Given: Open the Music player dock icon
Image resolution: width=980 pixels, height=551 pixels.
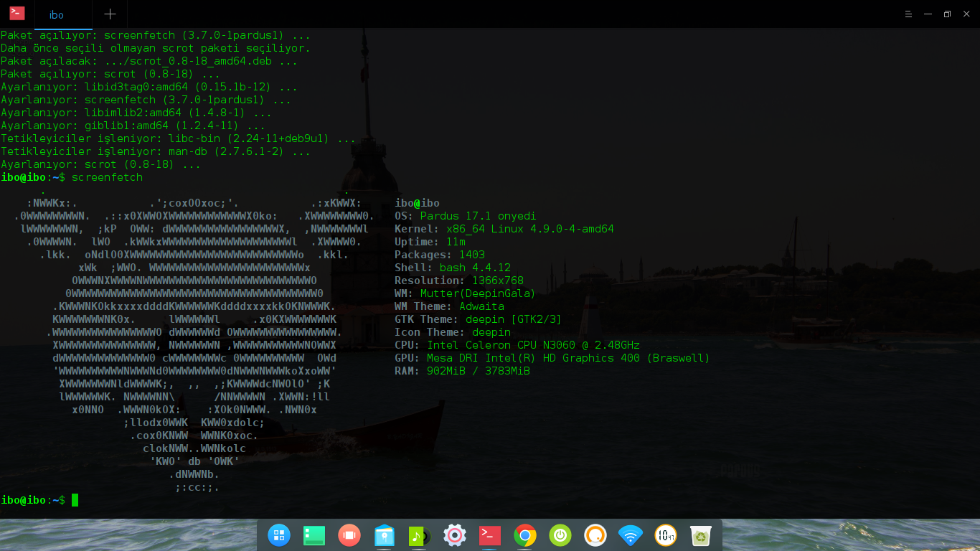Looking at the screenshot, I should [419, 535].
